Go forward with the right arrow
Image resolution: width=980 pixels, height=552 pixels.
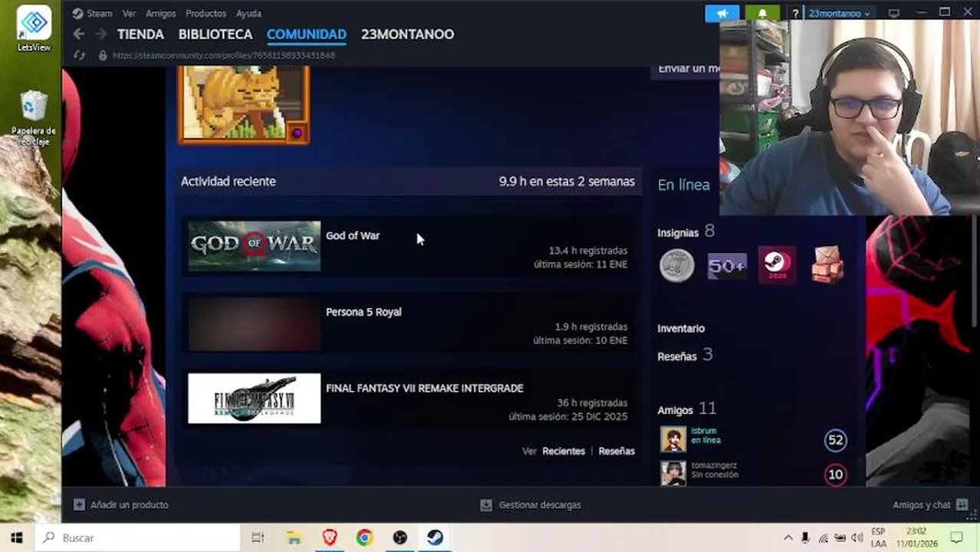[101, 34]
